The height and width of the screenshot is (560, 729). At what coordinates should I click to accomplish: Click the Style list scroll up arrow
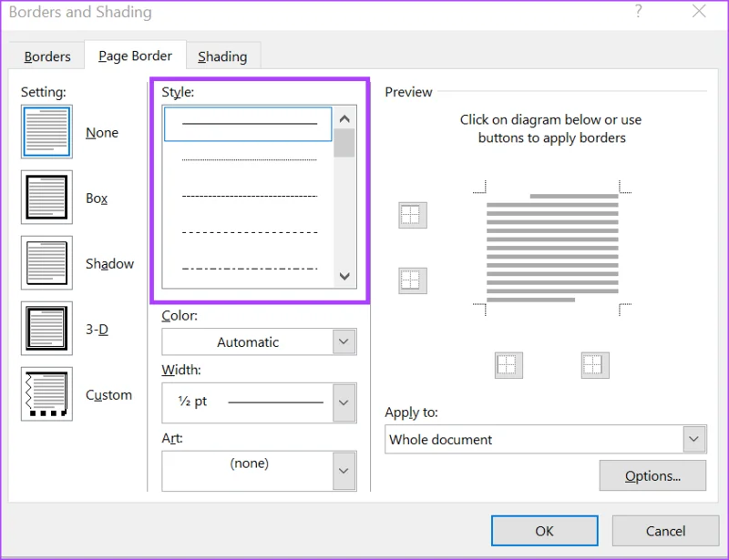click(344, 118)
